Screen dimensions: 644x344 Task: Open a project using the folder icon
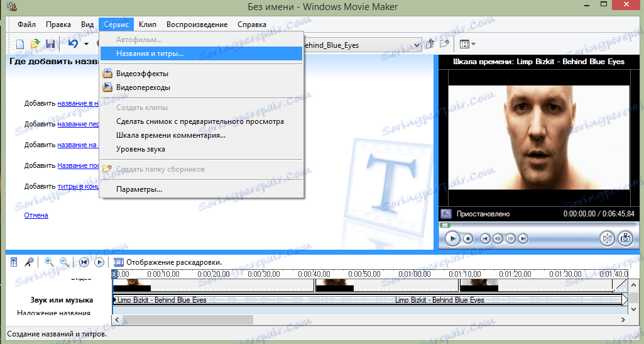(x=35, y=44)
